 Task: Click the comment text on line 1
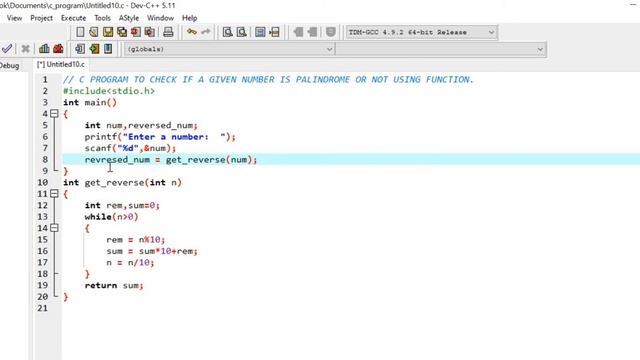pos(268,80)
